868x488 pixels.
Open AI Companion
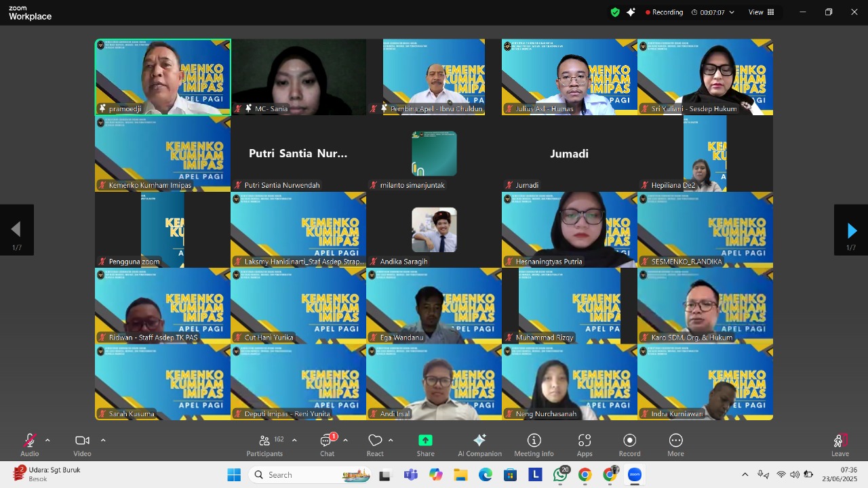pyautogui.click(x=479, y=445)
